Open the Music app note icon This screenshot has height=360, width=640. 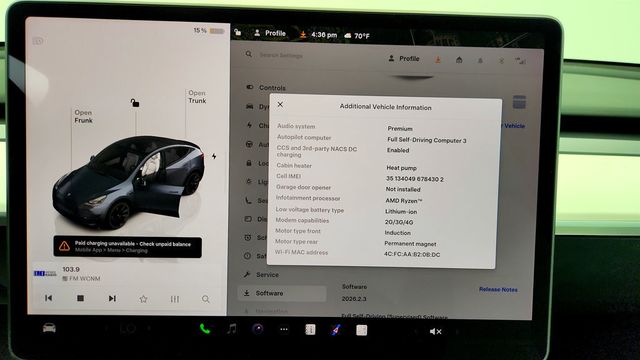coord(232,329)
